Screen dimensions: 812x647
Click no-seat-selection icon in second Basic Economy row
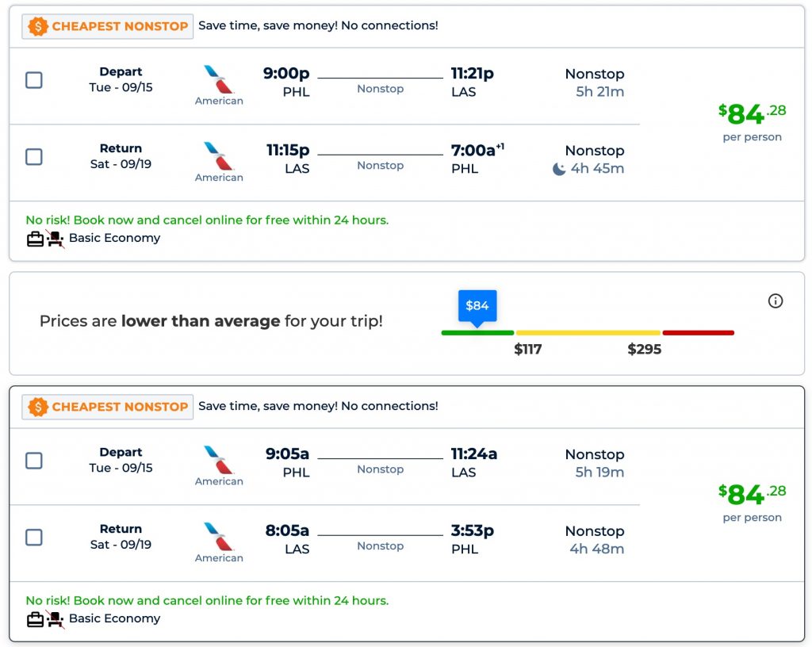[x=55, y=619]
